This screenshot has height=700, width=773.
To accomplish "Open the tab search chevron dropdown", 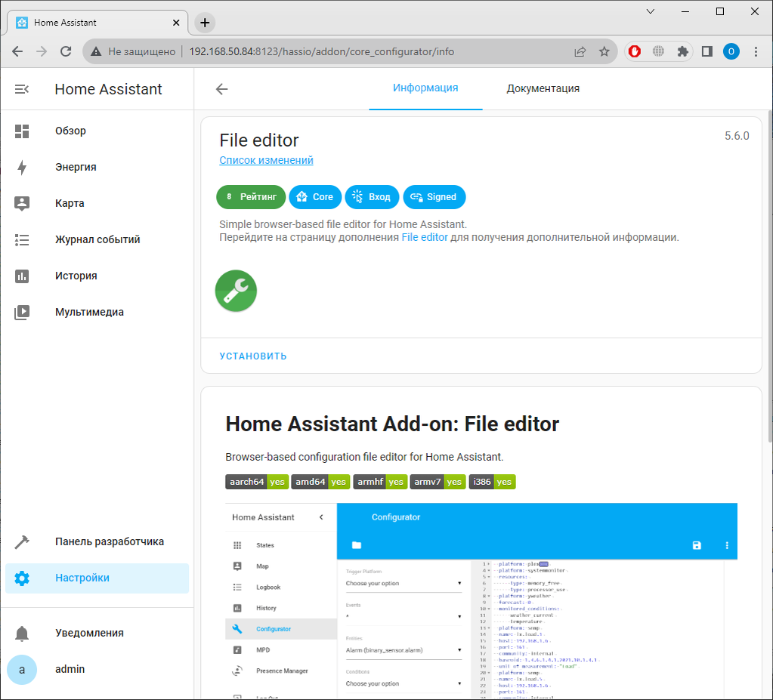I will tap(651, 11).
